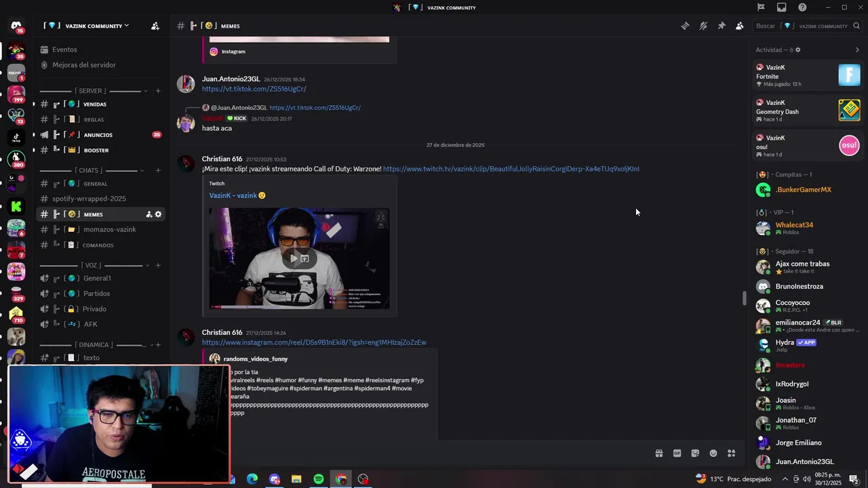Click Christian 616 username at 10:53

222,159
